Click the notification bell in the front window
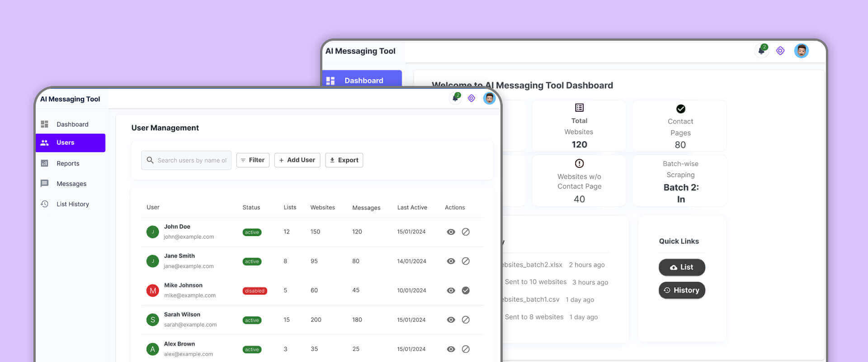Viewport: 868px width, 362px height. click(456, 98)
